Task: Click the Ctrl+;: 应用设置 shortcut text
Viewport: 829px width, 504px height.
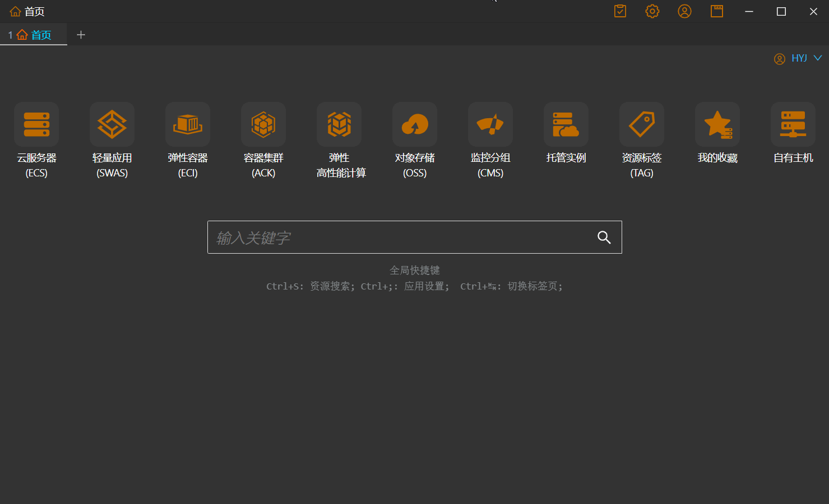Action: [405, 286]
